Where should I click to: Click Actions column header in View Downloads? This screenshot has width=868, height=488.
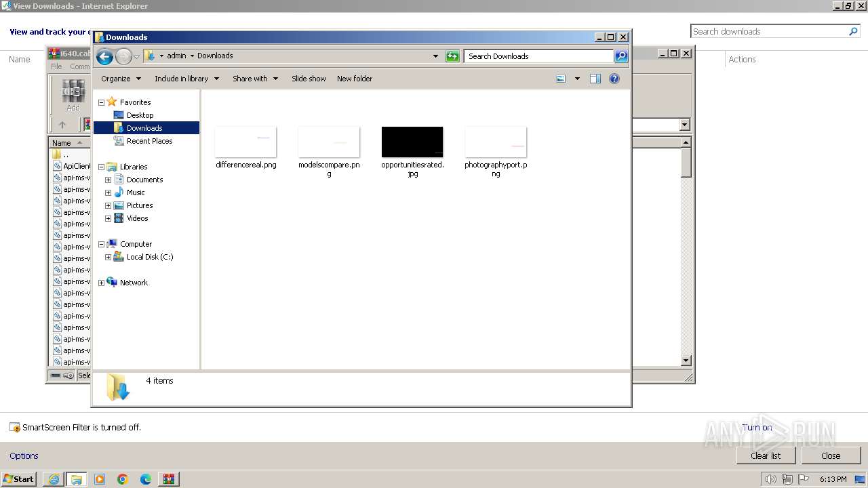742,60
